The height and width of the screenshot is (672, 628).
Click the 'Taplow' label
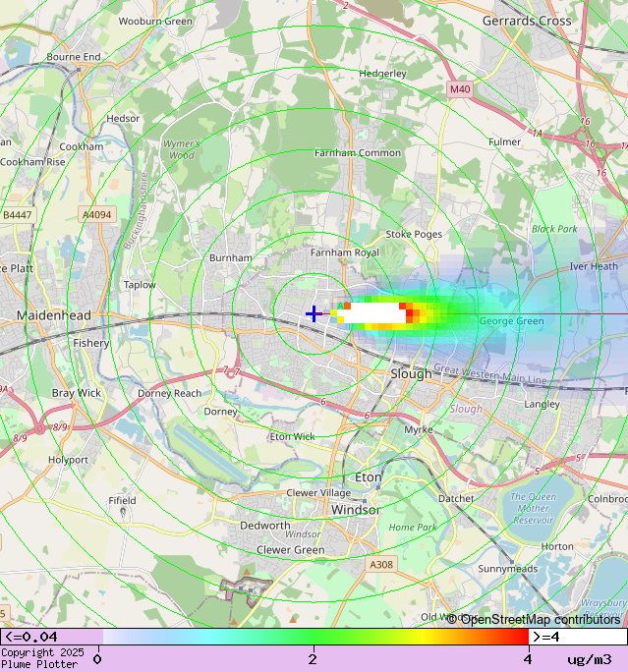(x=140, y=285)
